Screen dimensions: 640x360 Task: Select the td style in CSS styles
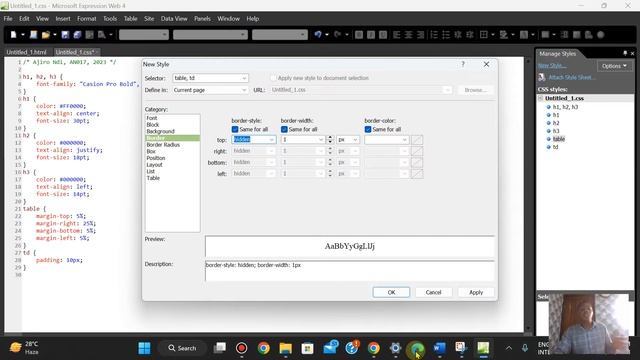pyautogui.click(x=555, y=147)
